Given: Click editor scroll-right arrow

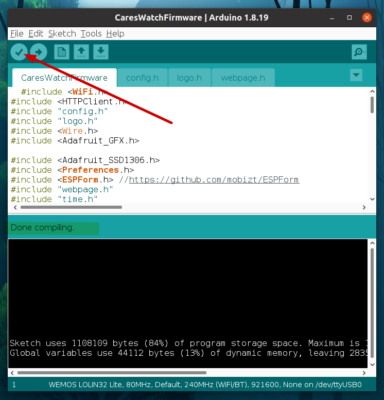Looking at the screenshot, I should (364, 207).
